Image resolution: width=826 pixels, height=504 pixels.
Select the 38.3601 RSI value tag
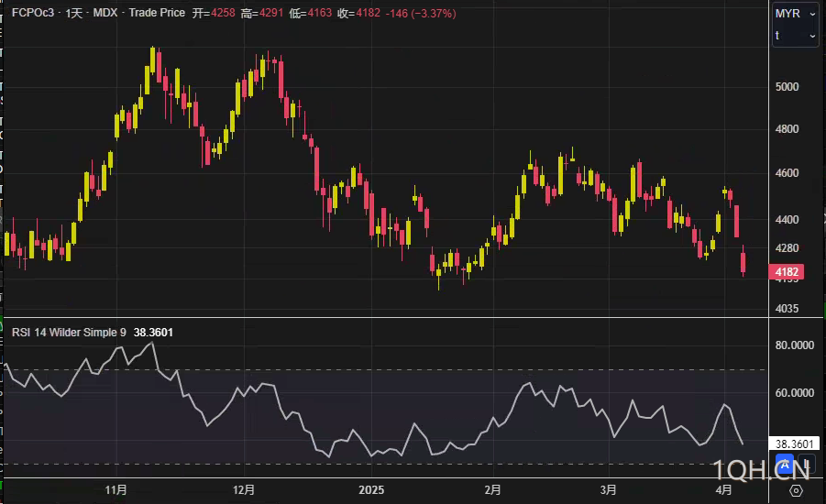(x=794, y=444)
